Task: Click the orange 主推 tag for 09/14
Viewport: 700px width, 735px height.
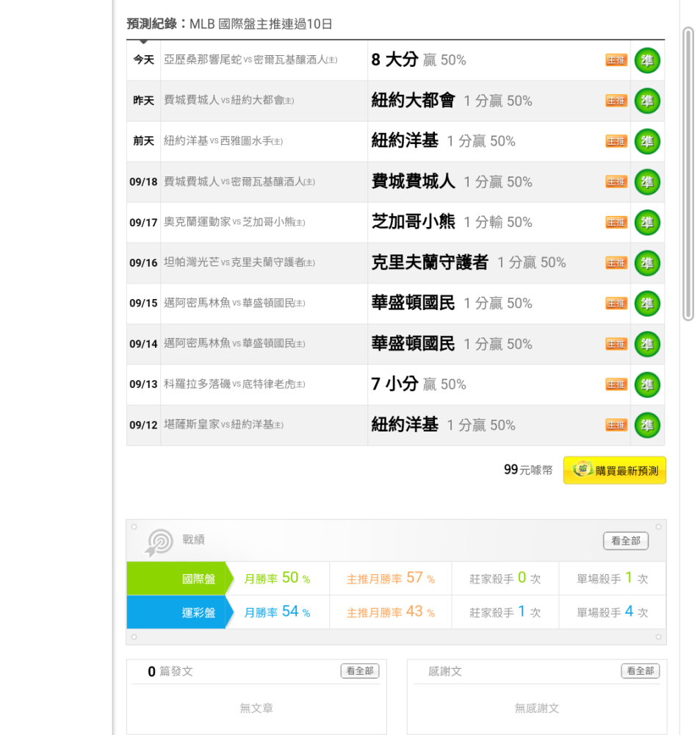Action: coord(616,344)
